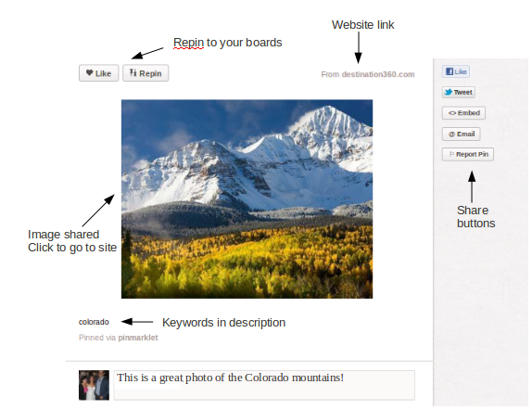Screen dimensions: 532x410
Task: Click the comment text field
Action: click(x=264, y=385)
